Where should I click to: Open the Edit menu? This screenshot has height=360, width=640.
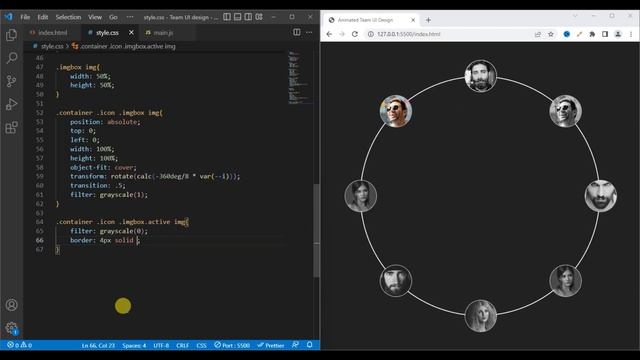[43, 17]
